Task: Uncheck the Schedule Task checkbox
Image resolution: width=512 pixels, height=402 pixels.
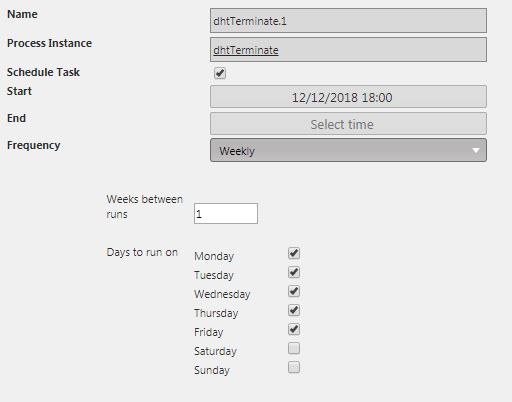Action: (x=220, y=73)
